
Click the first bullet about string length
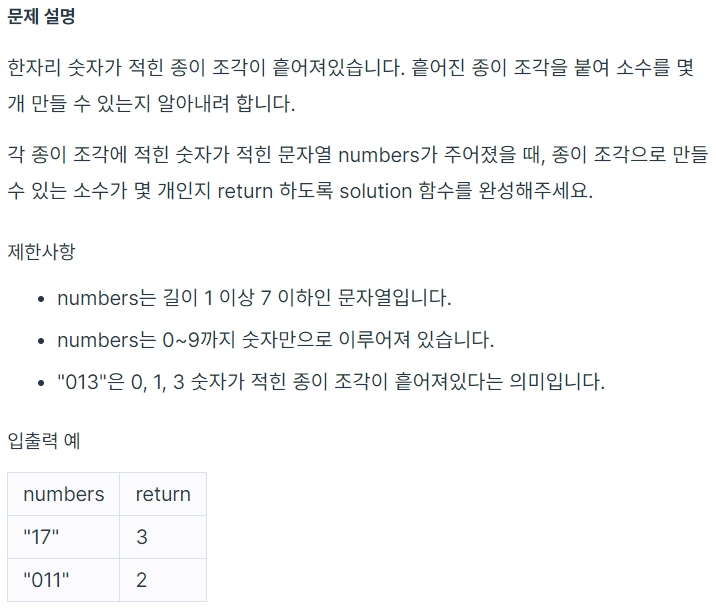(x=254, y=298)
